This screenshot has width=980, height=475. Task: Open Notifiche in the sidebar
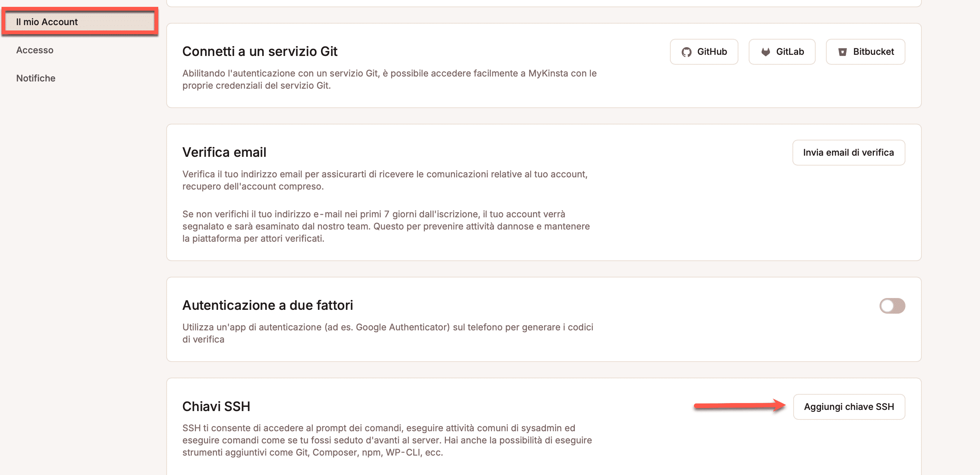tap(36, 78)
